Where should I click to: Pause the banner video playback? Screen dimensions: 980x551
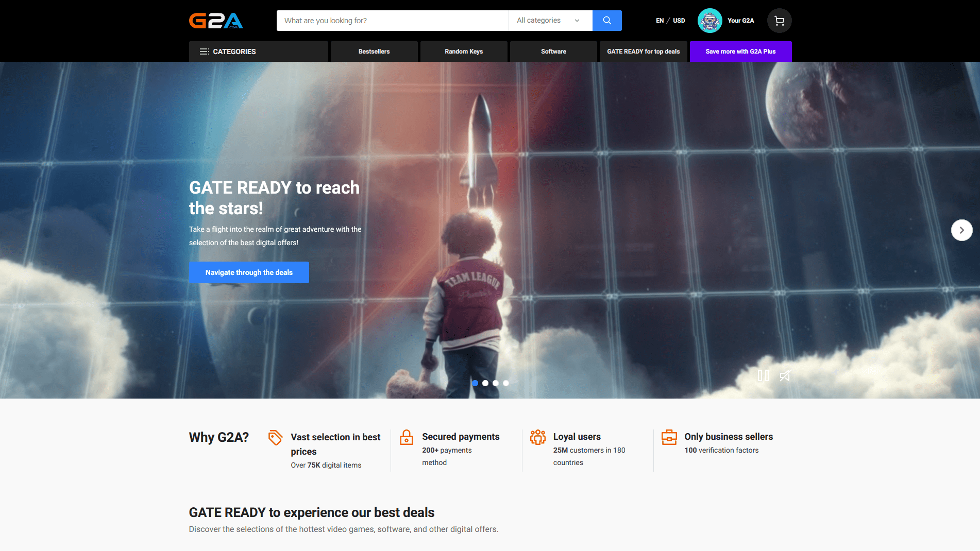(x=764, y=376)
